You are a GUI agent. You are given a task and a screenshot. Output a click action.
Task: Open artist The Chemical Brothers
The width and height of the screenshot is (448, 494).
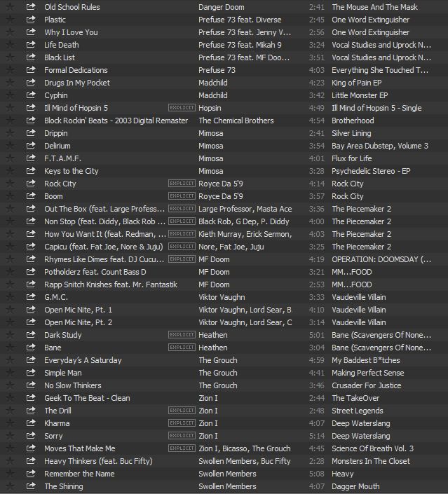(x=236, y=121)
